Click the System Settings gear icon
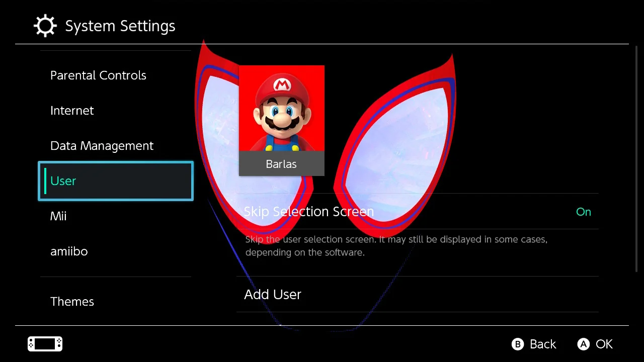The width and height of the screenshot is (644, 362). [45, 26]
